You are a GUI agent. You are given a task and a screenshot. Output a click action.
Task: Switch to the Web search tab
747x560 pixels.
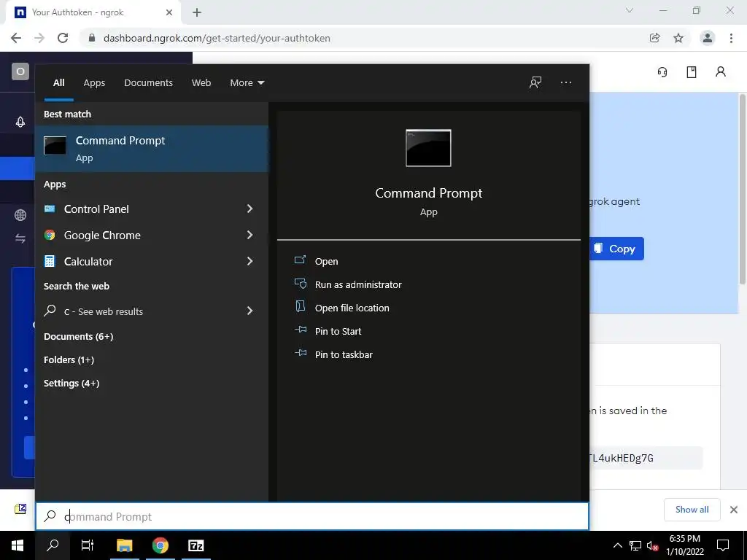point(201,83)
